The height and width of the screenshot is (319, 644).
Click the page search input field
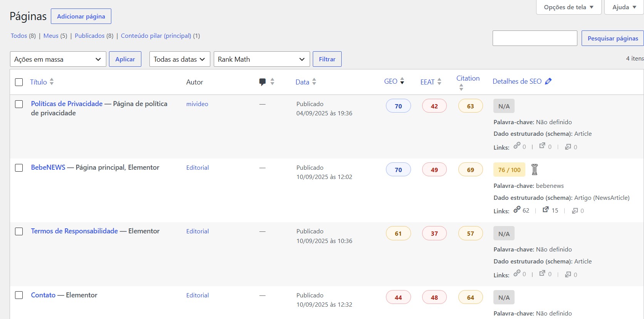(535, 38)
